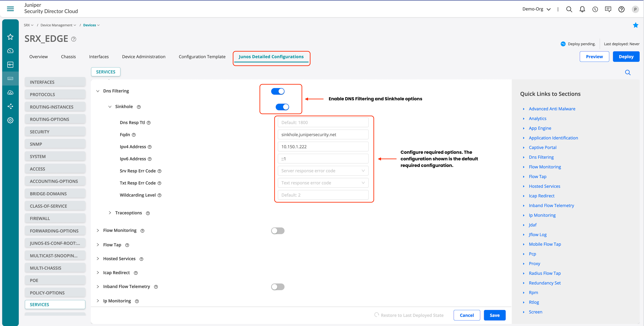644x326 pixels.
Task: Enable Inband Flow Telemetry toggle
Action: point(277,287)
